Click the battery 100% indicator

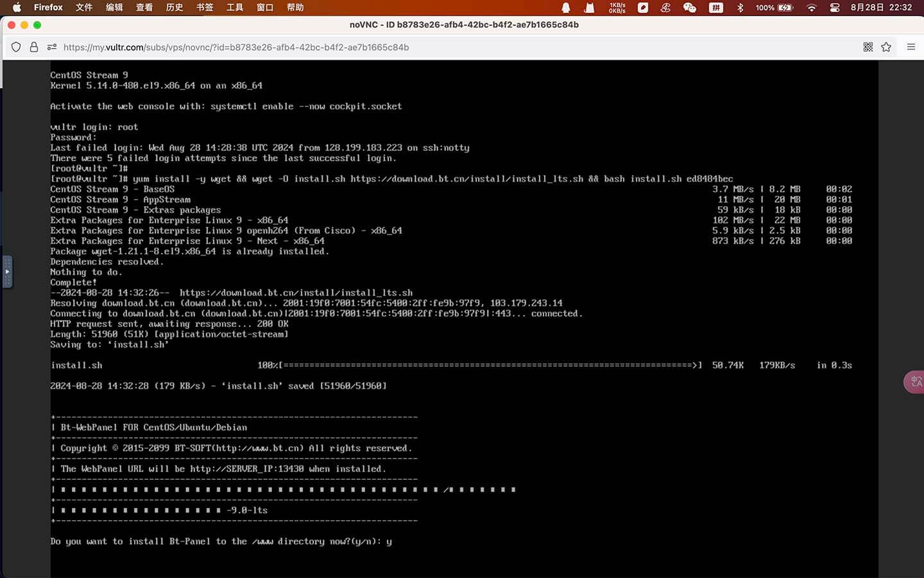click(774, 8)
